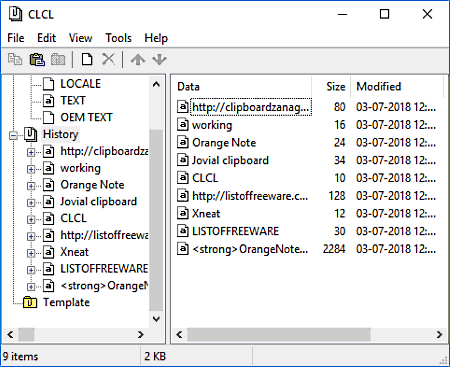Viewport: 450px width, 367px height.
Task: Sort list by Size column header
Action: 331,87
